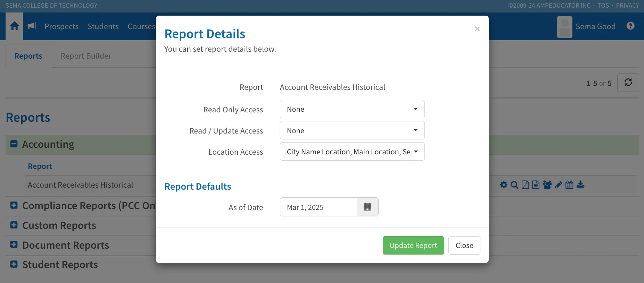This screenshot has width=644, height=283.
Task: Open the Courses menu
Action: pos(141,26)
